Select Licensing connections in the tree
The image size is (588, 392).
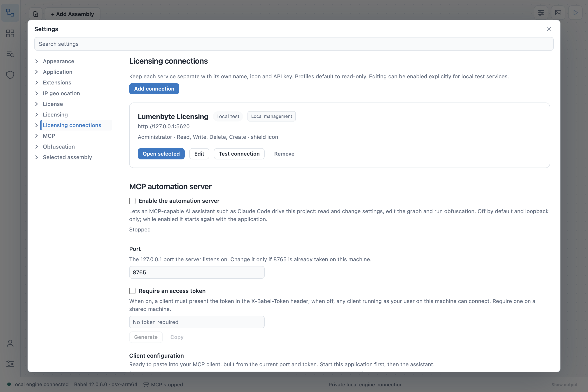(x=72, y=125)
